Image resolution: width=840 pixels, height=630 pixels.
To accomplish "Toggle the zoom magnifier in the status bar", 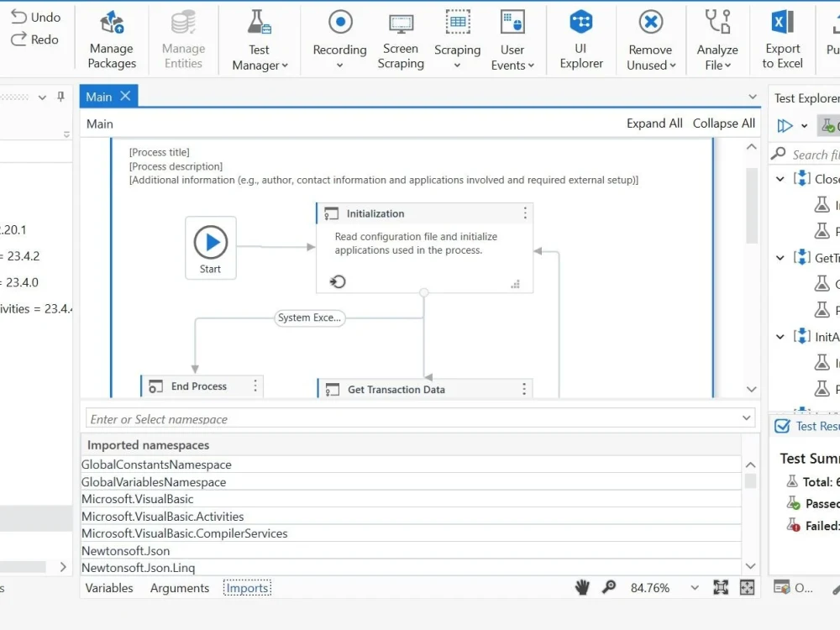I will point(608,587).
